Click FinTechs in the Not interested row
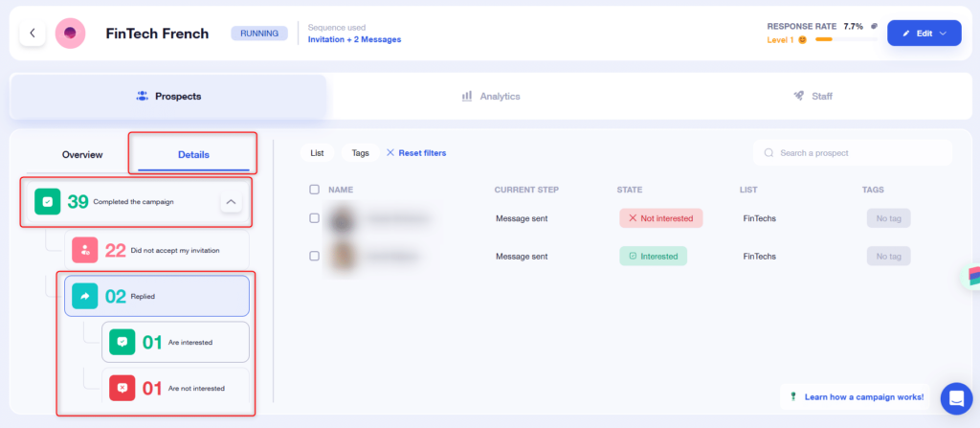Screen dimensions: 980x428 759,218
